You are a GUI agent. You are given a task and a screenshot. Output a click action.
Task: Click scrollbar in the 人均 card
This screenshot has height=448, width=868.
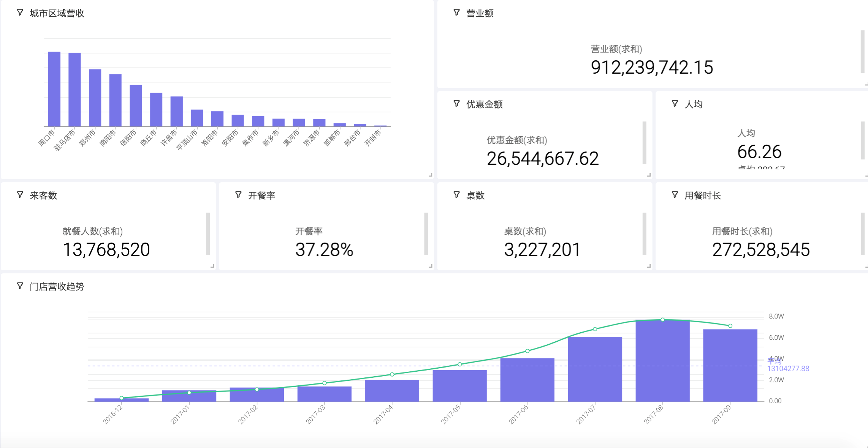click(x=862, y=140)
